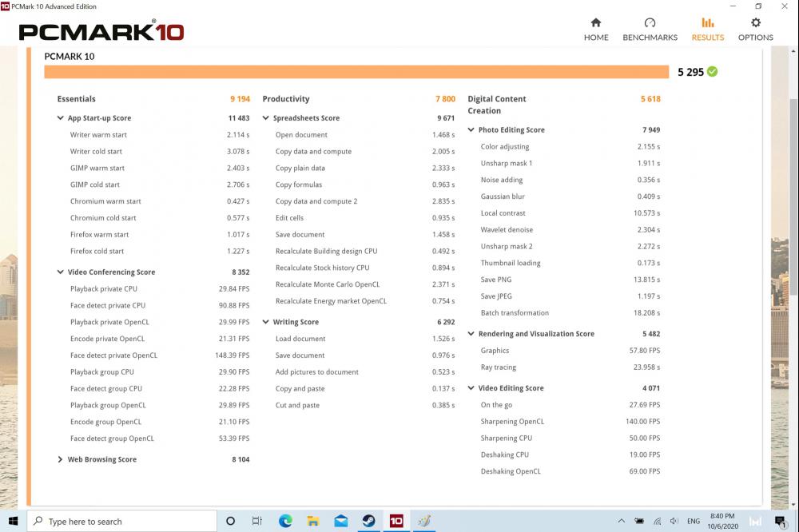799x532 pixels.
Task: Click the paint app icon on the taskbar
Action: (424, 521)
